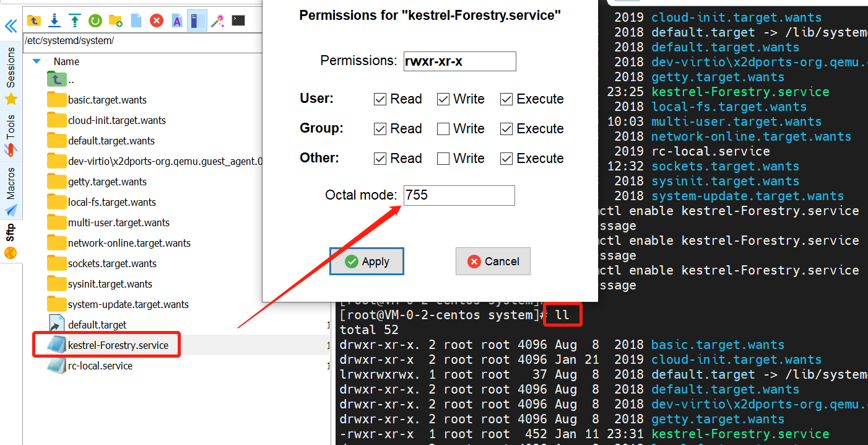Click the rename icon with letter A
Image resolution: width=868 pixels, height=445 pixels.
(176, 21)
